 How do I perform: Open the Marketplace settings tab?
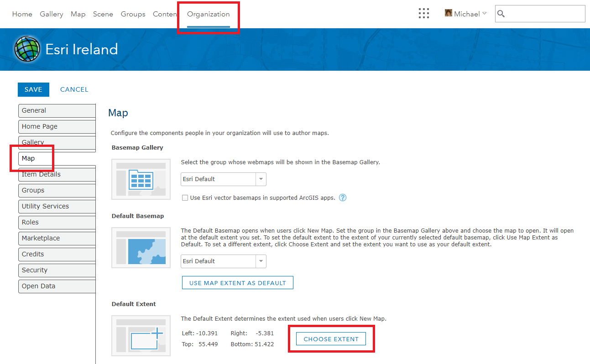pyautogui.click(x=57, y=239)
